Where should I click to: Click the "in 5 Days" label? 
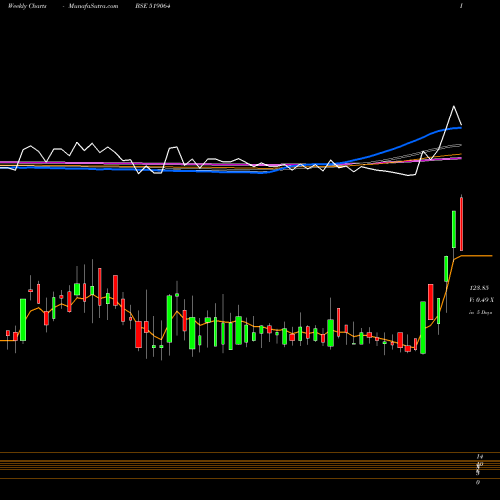point(480,313)
